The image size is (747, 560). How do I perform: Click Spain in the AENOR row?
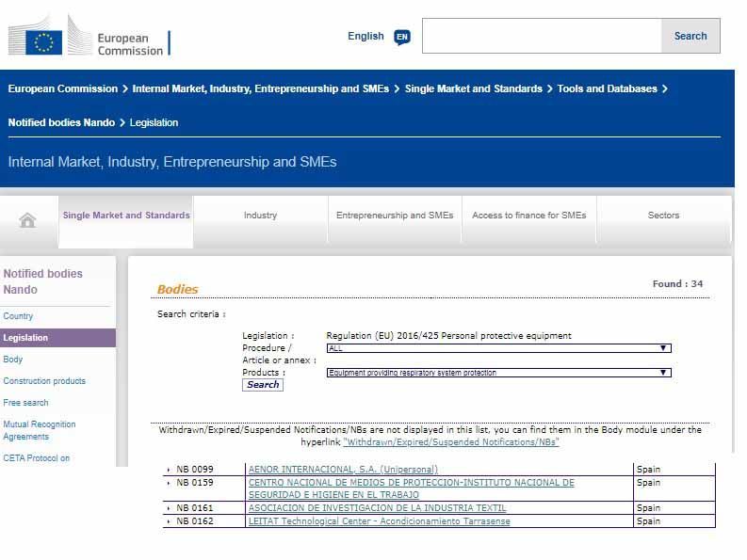pyautogui.click(x=648, y=470)
